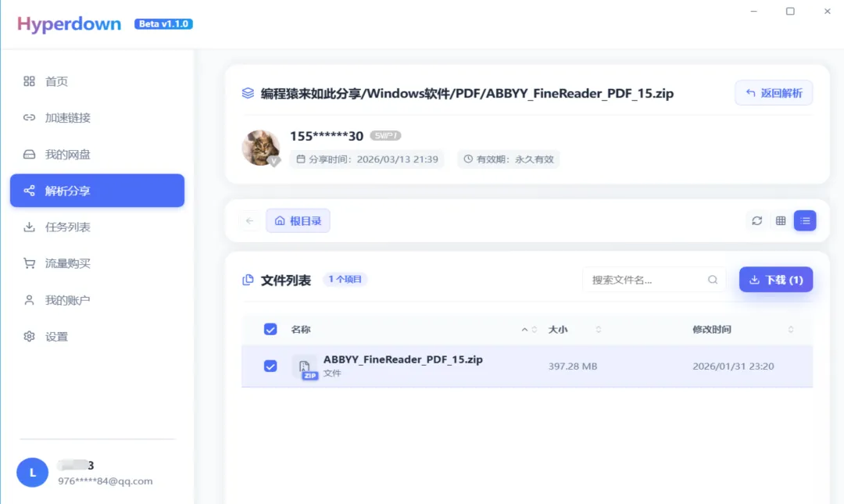This screenshot has height=504, width=844.
Task: Click the cart icon of 流量购买
Action: click(29, 263)
